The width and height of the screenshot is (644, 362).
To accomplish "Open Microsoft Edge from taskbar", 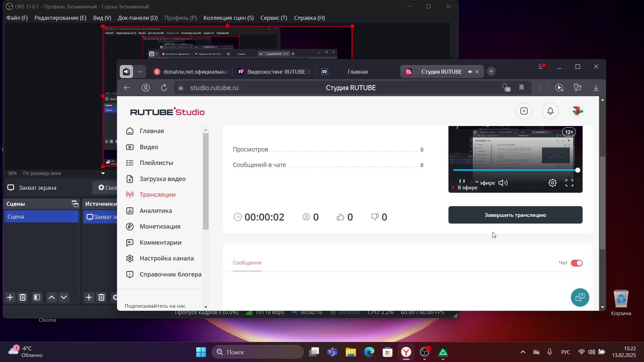I will point(369,352).
